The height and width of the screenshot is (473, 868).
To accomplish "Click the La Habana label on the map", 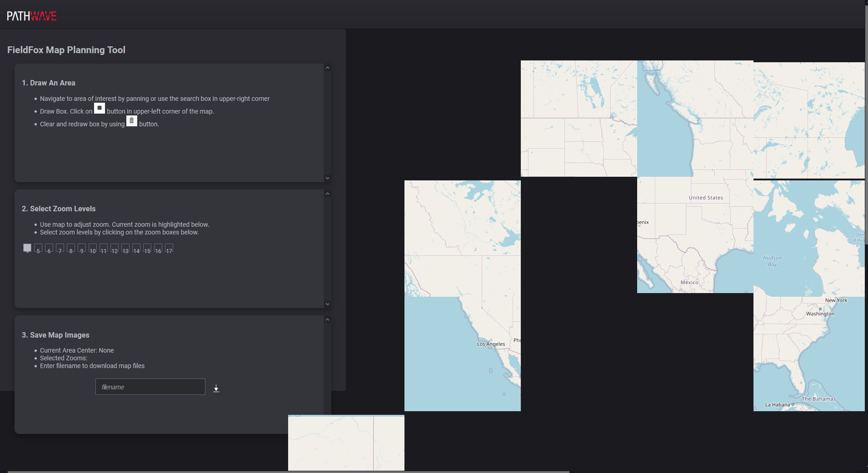I will pos(778,405).
